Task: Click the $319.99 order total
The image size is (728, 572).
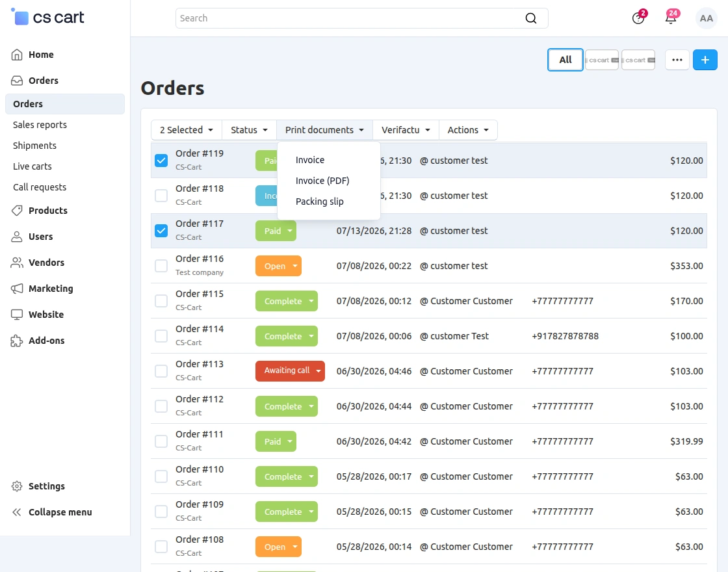Action: coord(686,441)
